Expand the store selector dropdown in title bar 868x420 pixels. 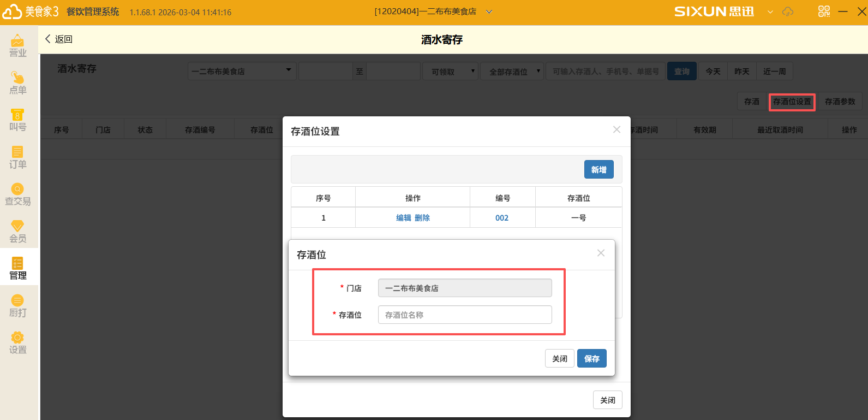click(x=489, y=11)
